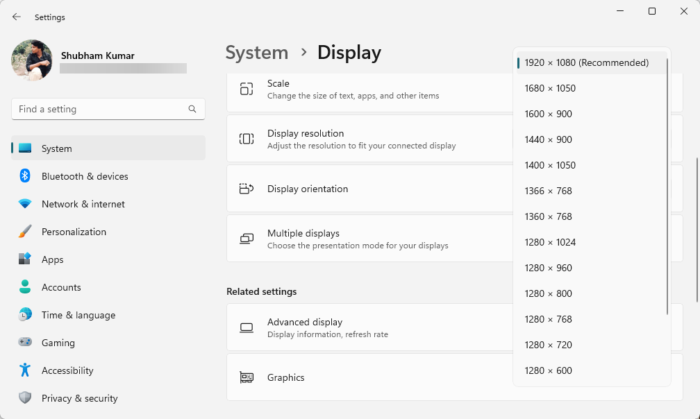Click the Gaming controller icon
This screenshot has height=419, width=700.
[x=25, y=343]
